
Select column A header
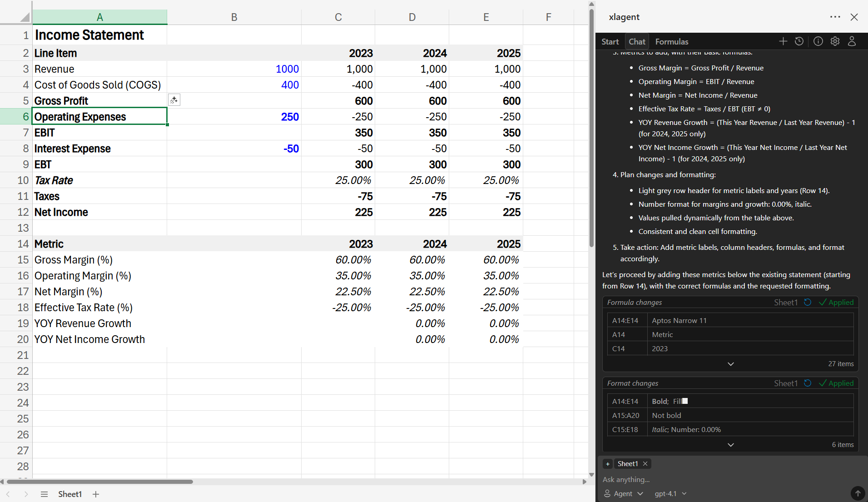[x=99, y=17]
